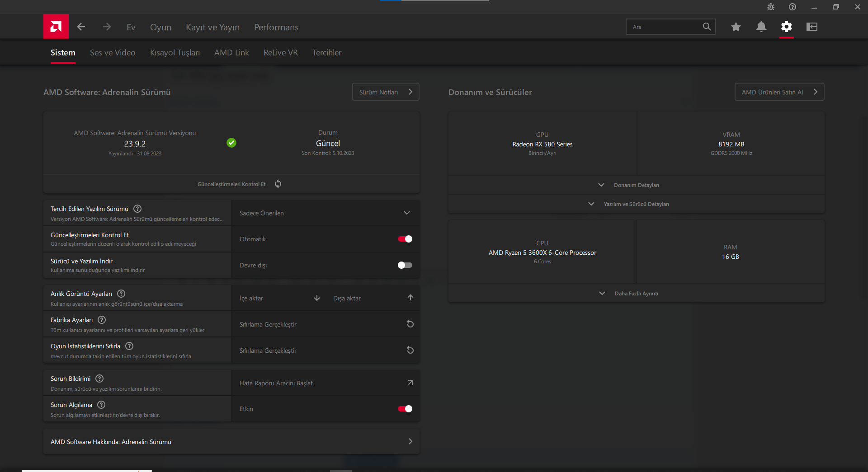Turn off the Sorun Algılama toggle

(405, 409)
